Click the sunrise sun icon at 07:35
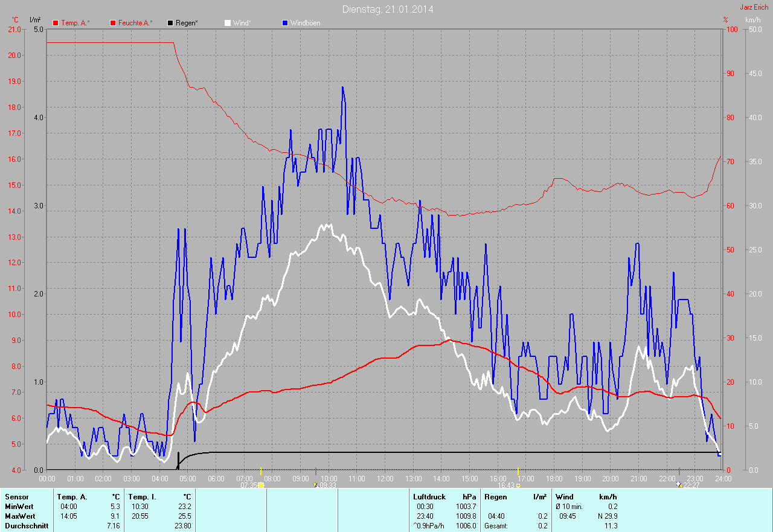Viewport: 773px width, 532px height. coord(261,485)
